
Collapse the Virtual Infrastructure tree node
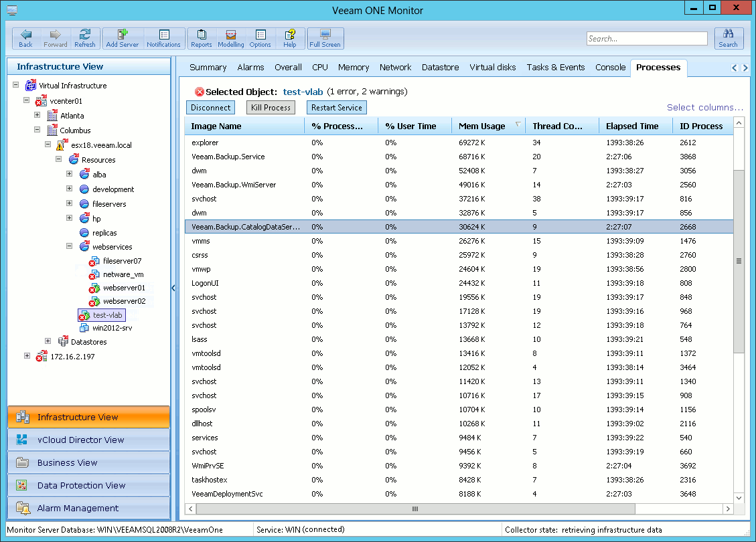click(16, 85)
